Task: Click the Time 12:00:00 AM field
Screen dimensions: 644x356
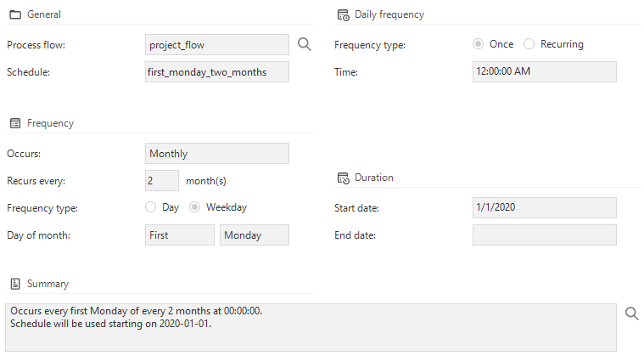Action: pos(544,71)
